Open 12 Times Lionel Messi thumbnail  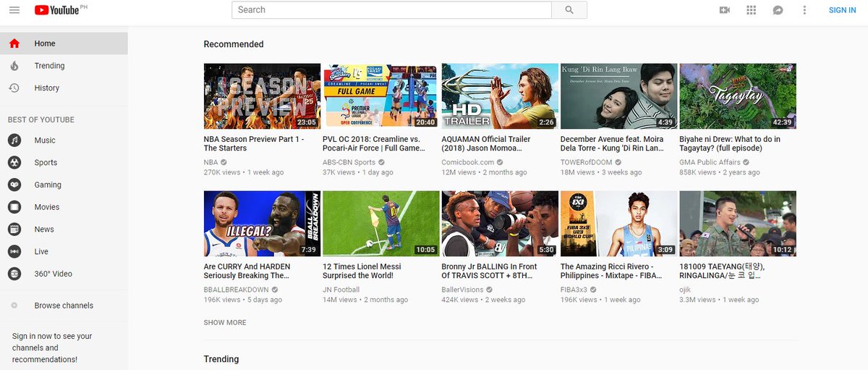click(x=381, y=224)
